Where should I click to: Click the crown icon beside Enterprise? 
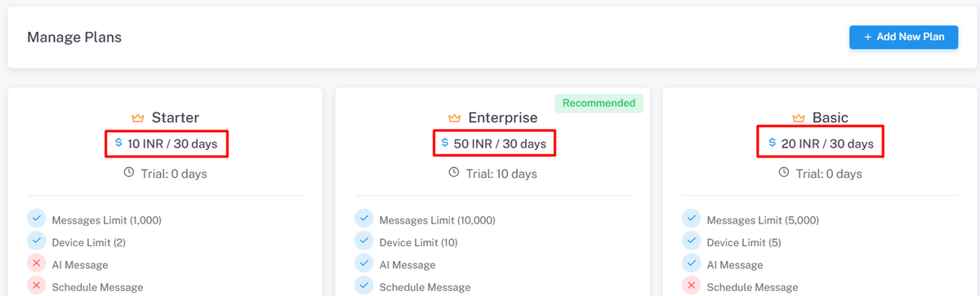click(454, 118)
